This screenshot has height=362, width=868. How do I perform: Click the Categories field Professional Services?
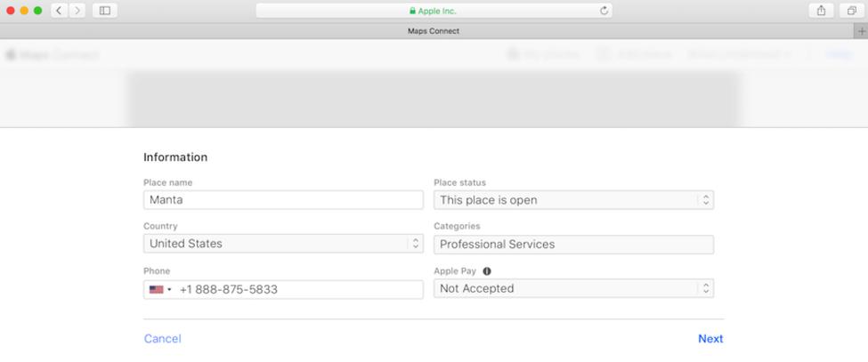(573, 245)
